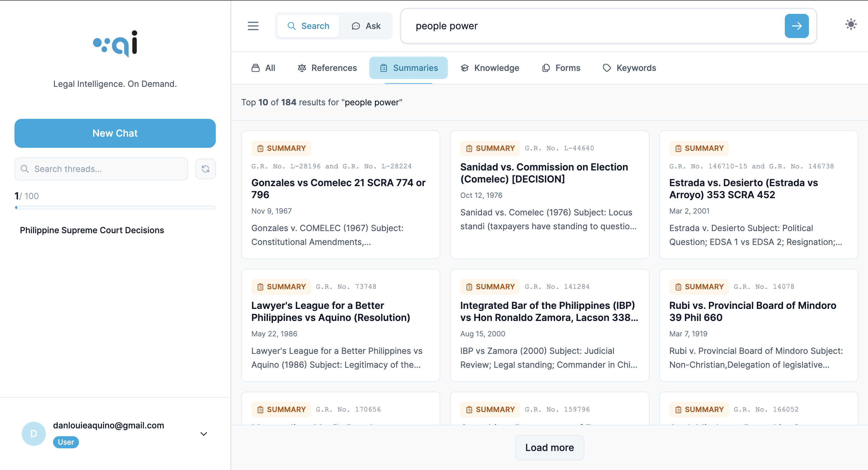Select the Knowledge tab
This screenshot has width=868, height=470.
click(x=489, y=68)
